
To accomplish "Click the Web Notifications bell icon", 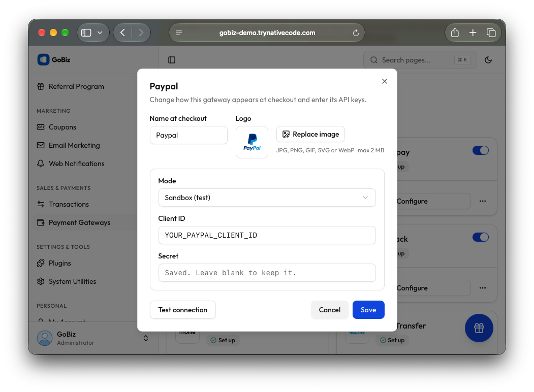I will [x=41, y=164].
